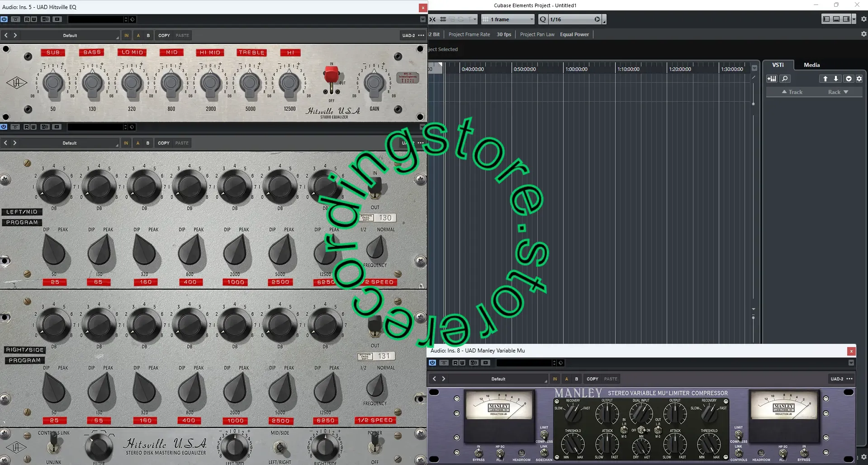
Task: Click the apply quantize circular arrow icon
Action: point(597,19)
